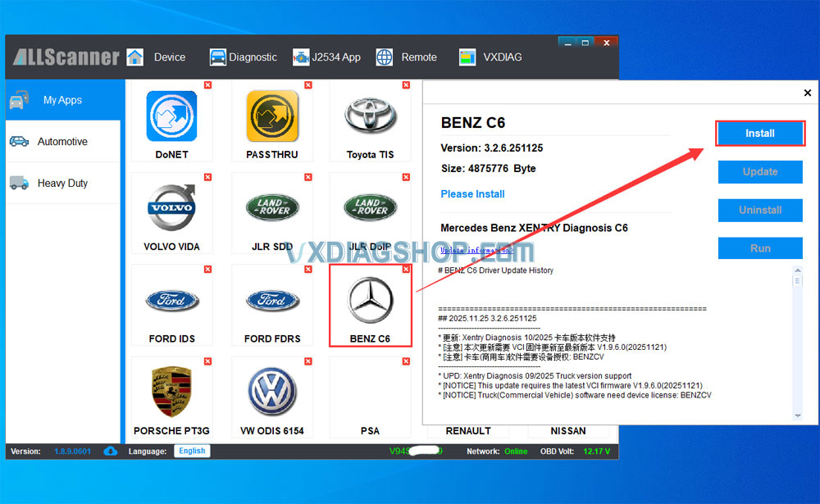Select the FORD IDS tile

pyautogui.click(x=171, y=300)
